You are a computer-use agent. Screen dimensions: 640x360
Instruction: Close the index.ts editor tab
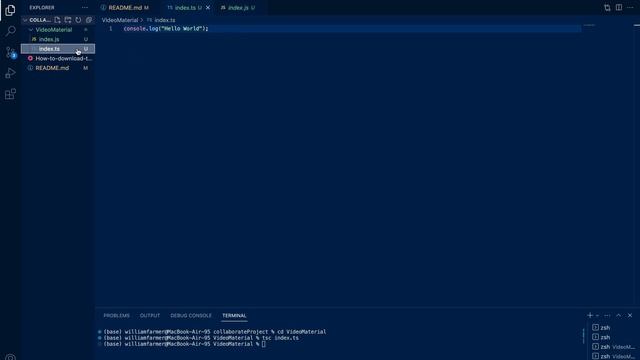pyautogui.click(x=208, y=8)
